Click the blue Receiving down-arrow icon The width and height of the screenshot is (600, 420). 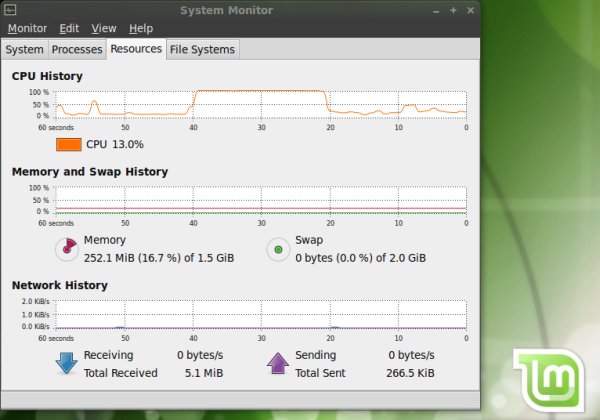66,363
